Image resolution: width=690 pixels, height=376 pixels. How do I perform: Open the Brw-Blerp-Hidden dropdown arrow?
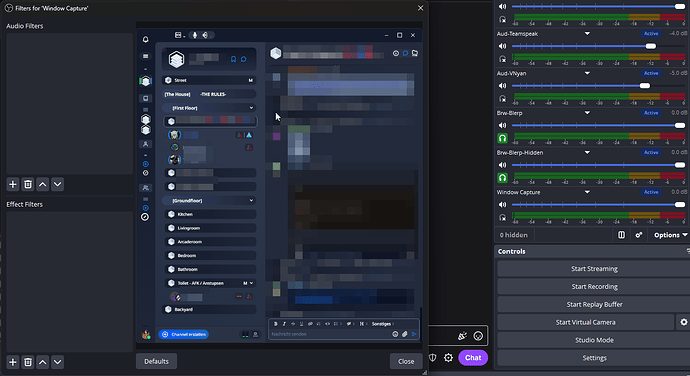pyautogui.click(x=587, y=153)
